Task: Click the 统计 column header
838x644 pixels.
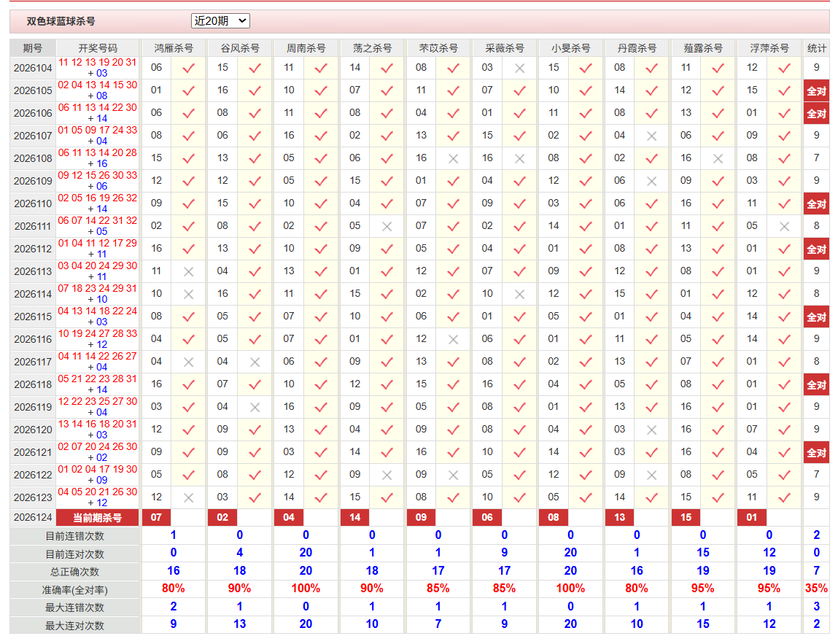Action: 816,48
